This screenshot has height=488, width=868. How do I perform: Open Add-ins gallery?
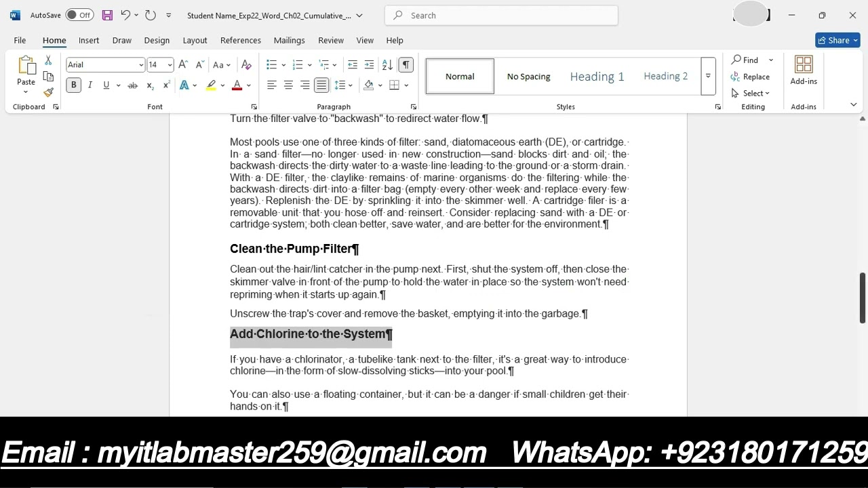point(804,70)
